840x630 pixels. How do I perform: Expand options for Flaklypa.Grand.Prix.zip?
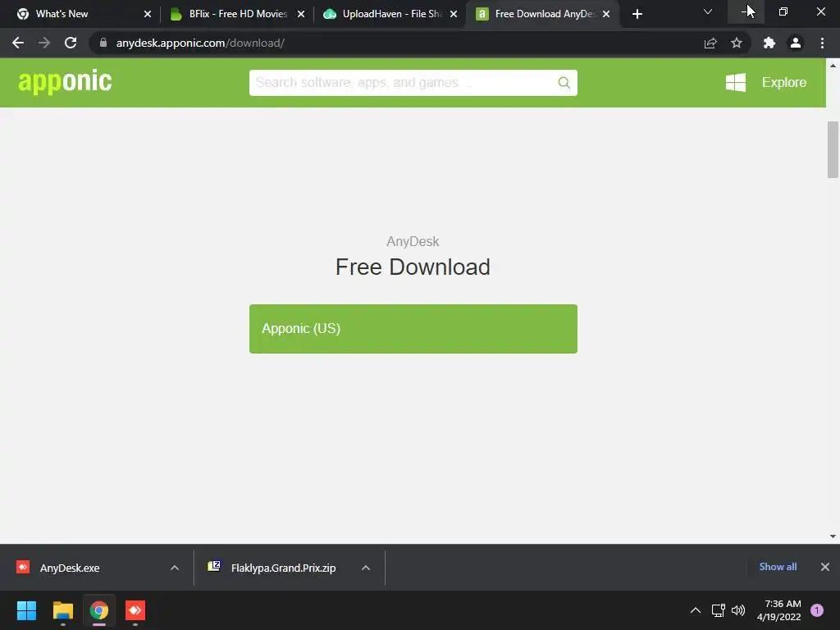[x=366, y=568]
